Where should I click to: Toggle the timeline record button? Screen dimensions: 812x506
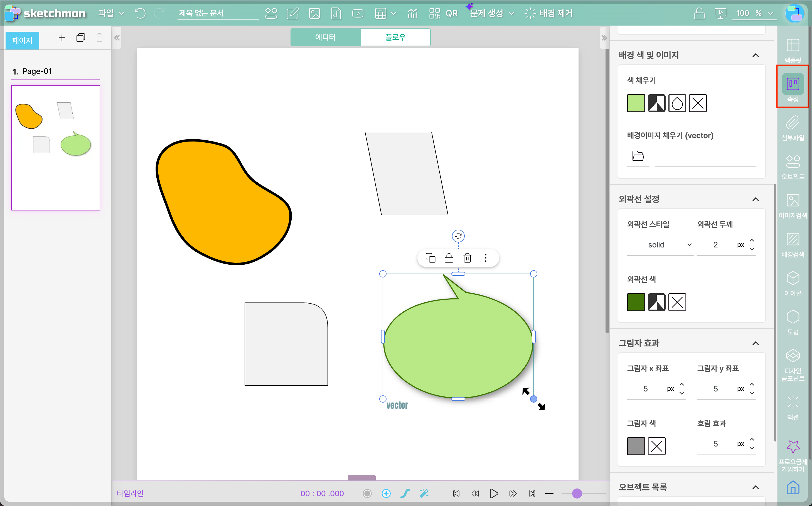367,493
